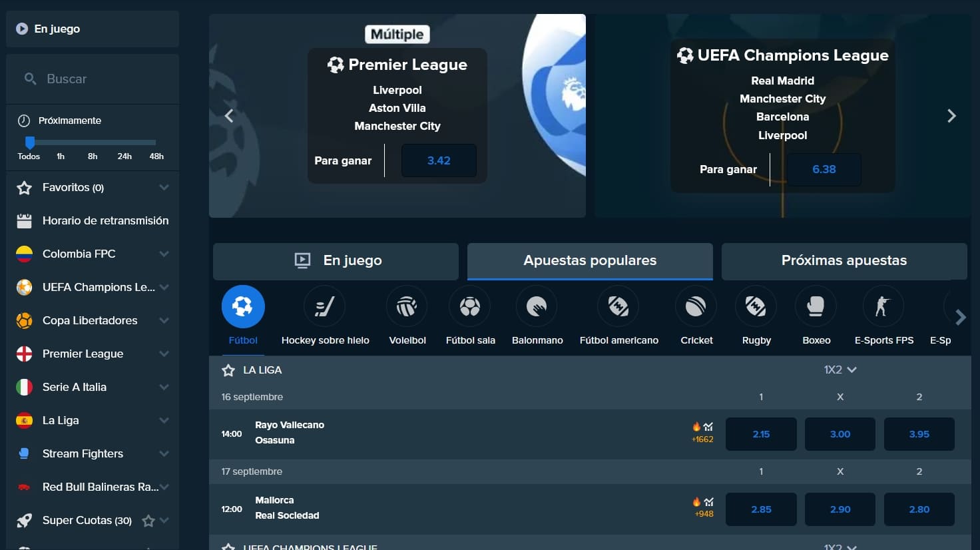Click the Para ganar 6.38 multiple bet
The width and height of the screenshot is (980, 550).
click(x=824, y=169)
